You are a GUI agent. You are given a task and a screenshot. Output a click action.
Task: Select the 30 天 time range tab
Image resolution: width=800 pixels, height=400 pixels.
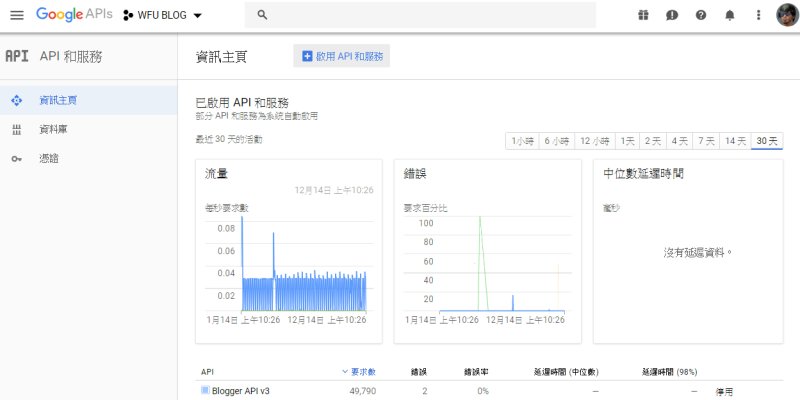(x=767, y=141)
